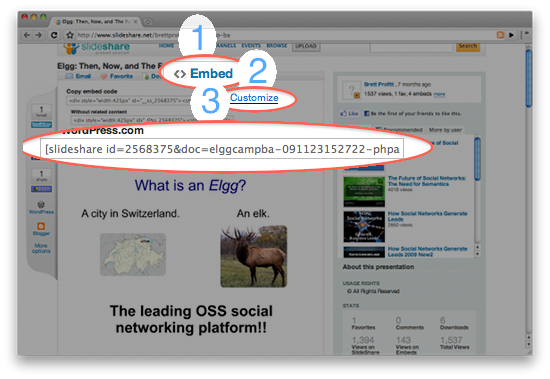This screenshot has height=379, width=550.
Task: Click the Favorite heart option
Action: click(x=117, y=76)
